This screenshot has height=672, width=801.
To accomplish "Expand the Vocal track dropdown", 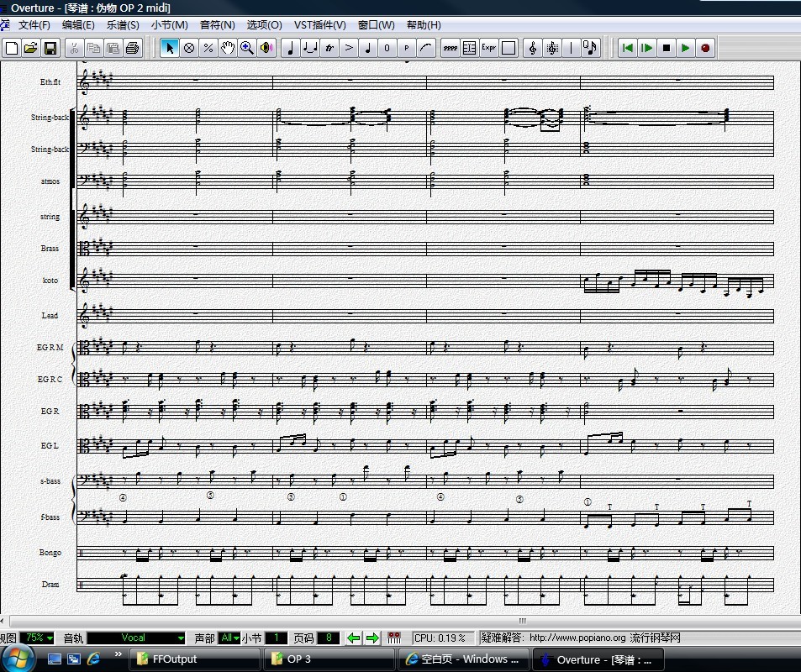I will [x=136, y=638].
